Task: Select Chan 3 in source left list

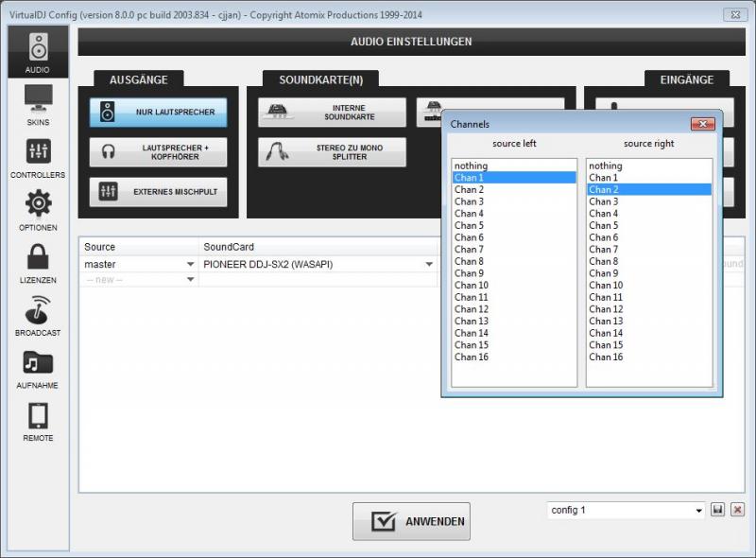Action: (x=514, y=201)
